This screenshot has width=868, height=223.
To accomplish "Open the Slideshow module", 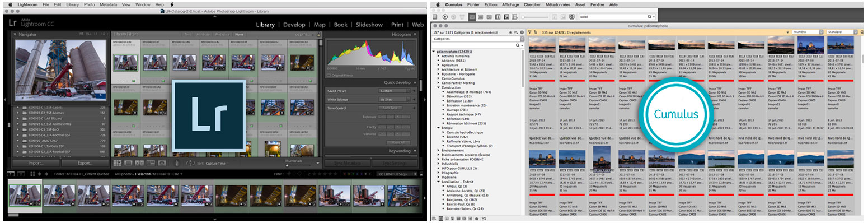I will (369, 25).
